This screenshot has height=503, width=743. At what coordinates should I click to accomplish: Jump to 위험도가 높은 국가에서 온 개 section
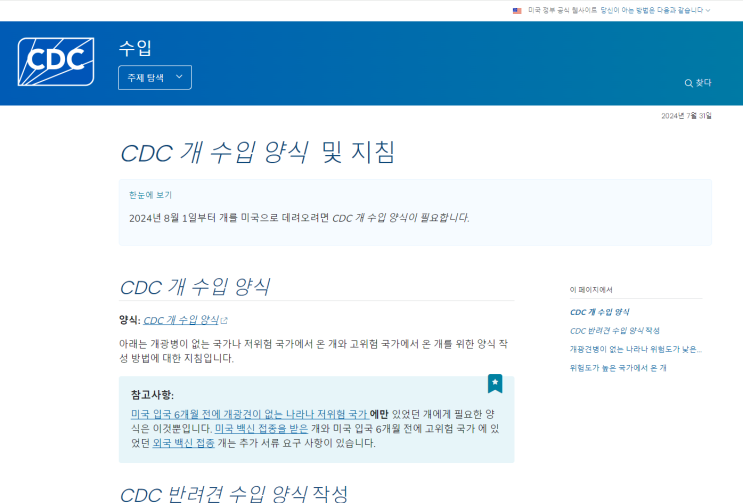point(618,368)
